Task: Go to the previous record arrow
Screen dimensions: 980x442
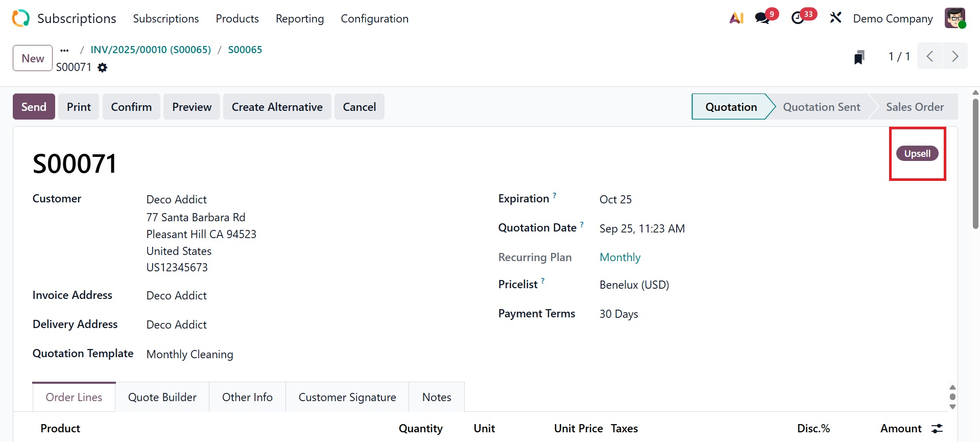Action: click(930, 56)
